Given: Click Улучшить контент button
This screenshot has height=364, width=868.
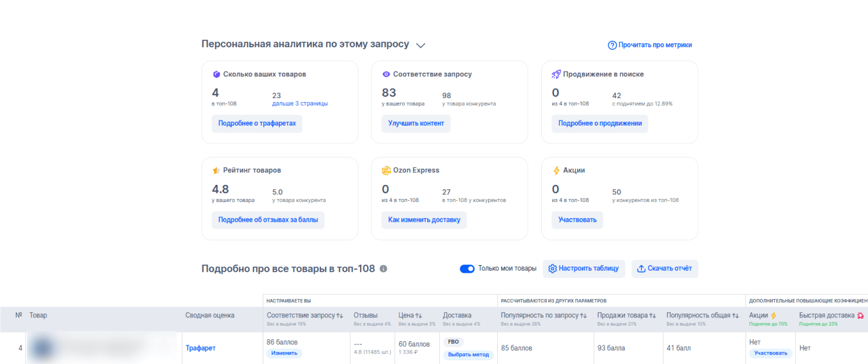Looking at the screenshot, I should tap(416, 123).
